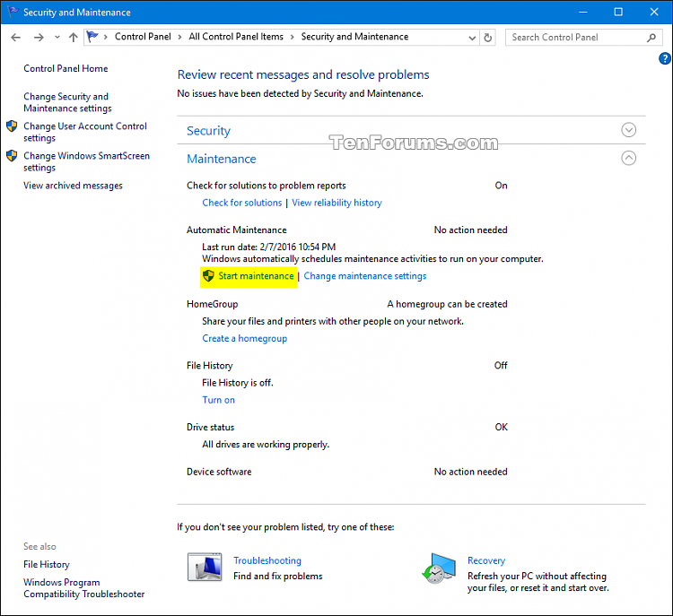Click shield icon beside Windows SmartScreen
The width and height of the screenshot is (673, 616).
[12, 156]
